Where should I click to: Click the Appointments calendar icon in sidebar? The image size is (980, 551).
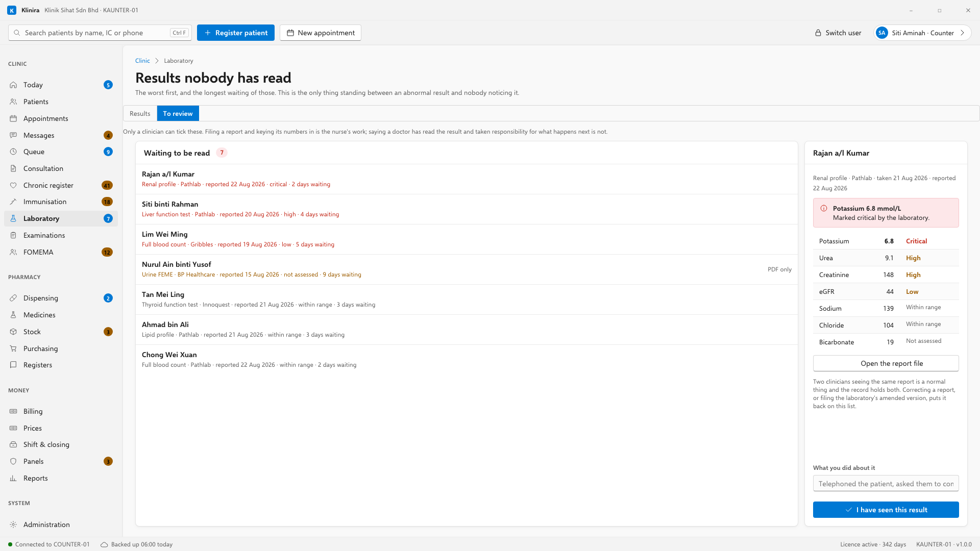pyautogui.click(x=13, y=118)
